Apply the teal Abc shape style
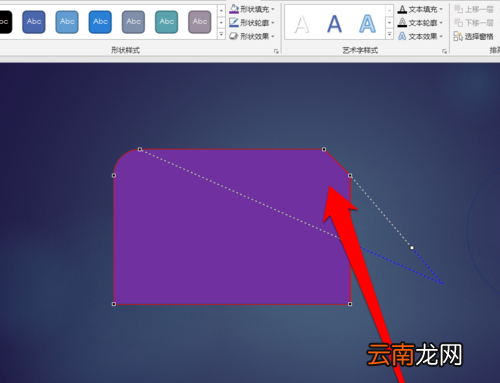The image size is (500, 383). [166, 22]
